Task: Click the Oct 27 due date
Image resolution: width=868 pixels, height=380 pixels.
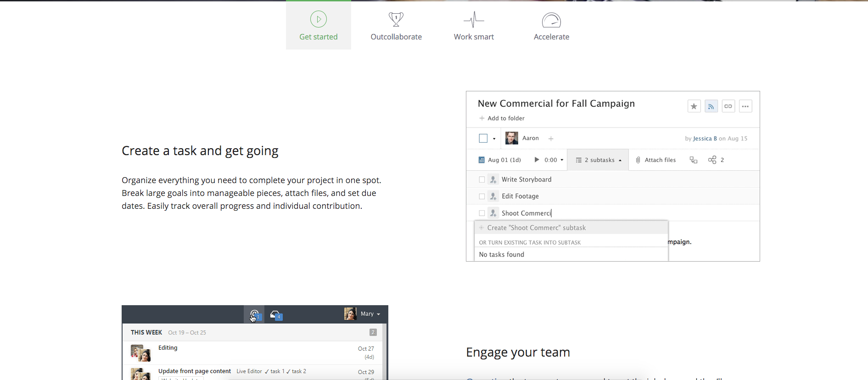Action: tap(366, 349)
